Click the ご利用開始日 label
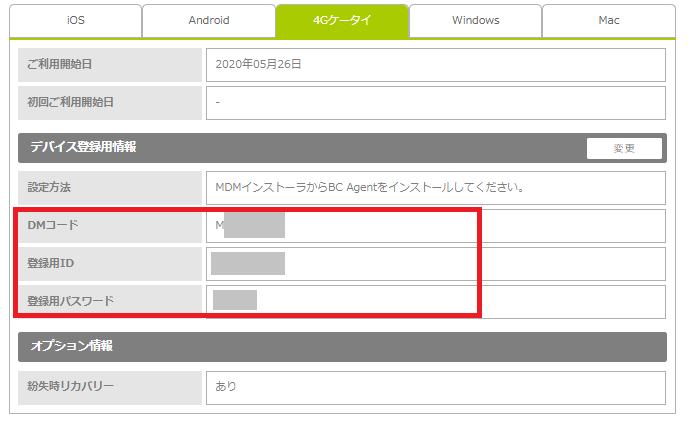 pos(60,65)
